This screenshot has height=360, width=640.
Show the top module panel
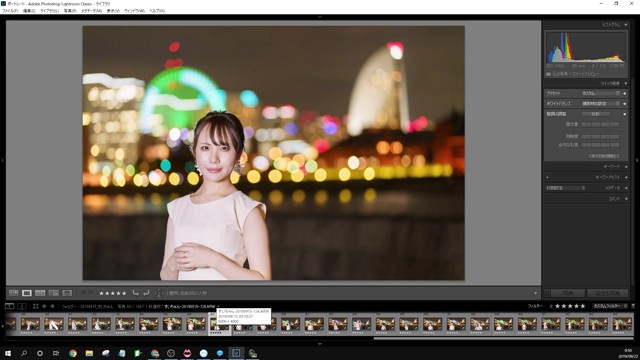tap(320, 17)
